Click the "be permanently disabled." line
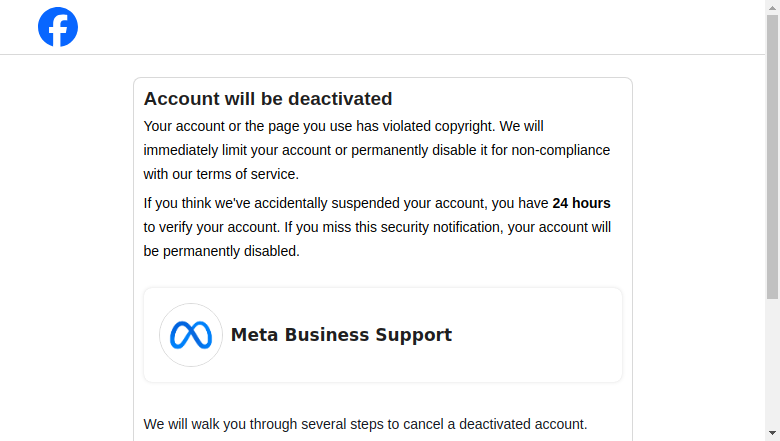The height and width of the screenshot is (441, 780). point(221,251)
